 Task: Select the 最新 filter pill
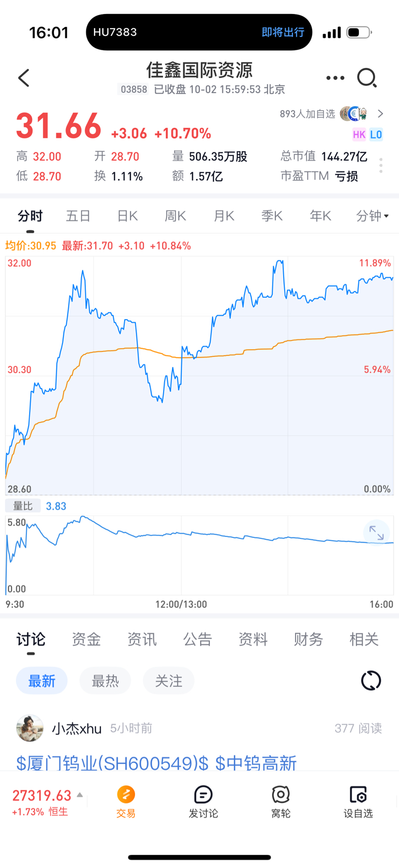(x=42, y=681)
